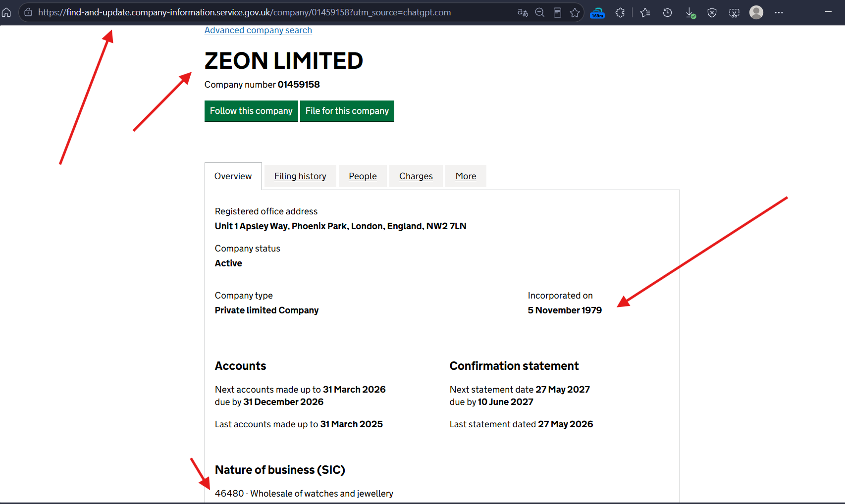The image size is (845, 504).
Task: Open immersive reader view icon
Action: (x=557, y=12)
